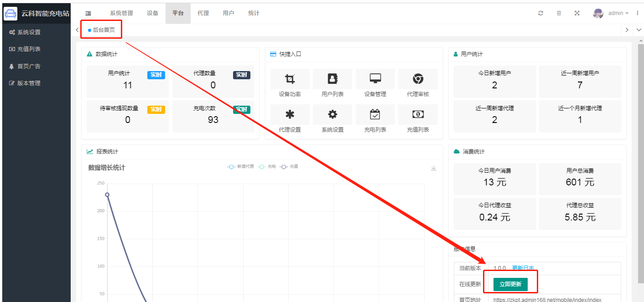The height and width of the screenshot is (302, 644).
Task: Open the admin user dropdown
Action: coord(618,13)
